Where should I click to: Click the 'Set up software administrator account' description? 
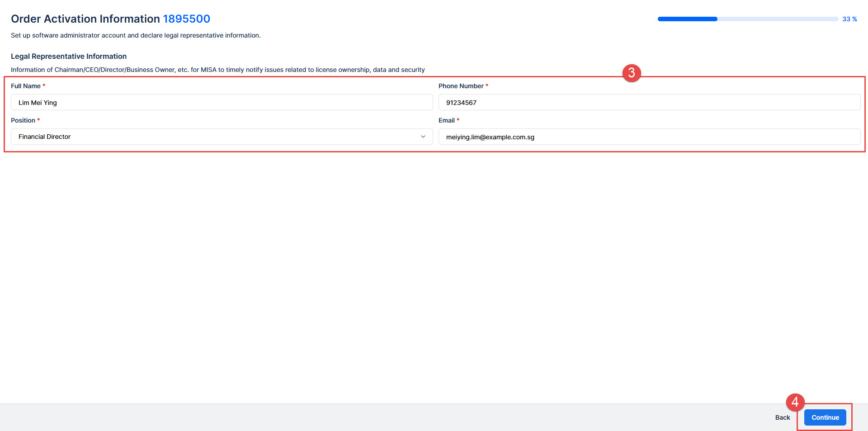(x=136, y=35)
